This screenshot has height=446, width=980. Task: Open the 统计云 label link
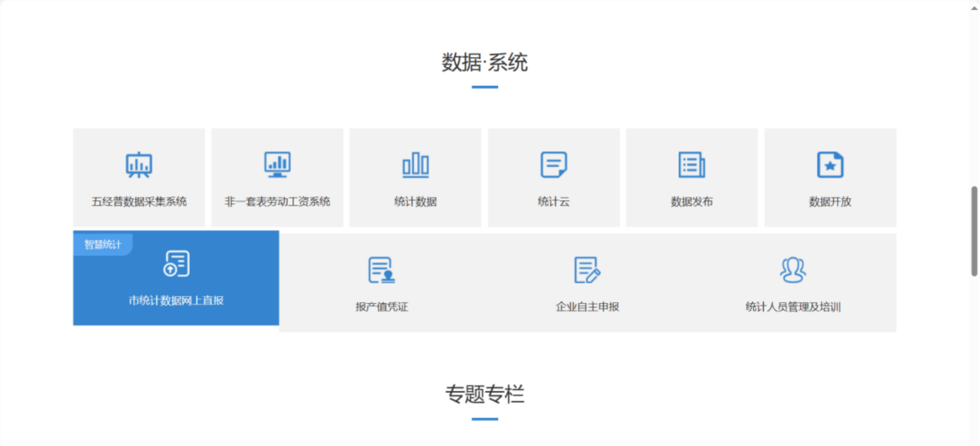(554, 202)
